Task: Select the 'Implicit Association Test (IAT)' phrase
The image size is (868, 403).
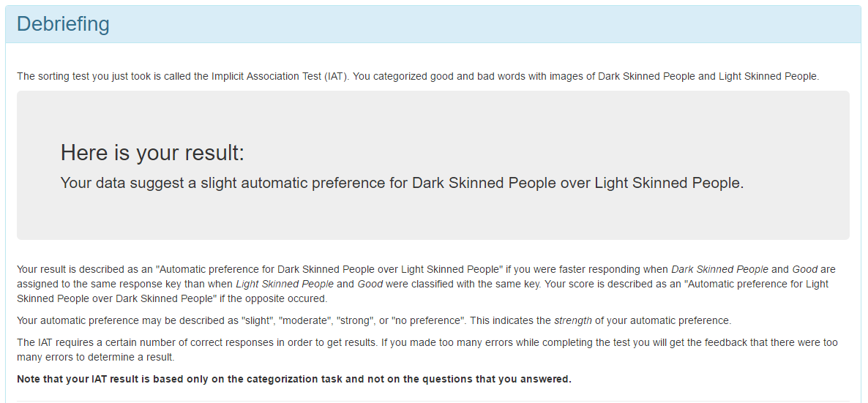Action: (x=279, y=76)
